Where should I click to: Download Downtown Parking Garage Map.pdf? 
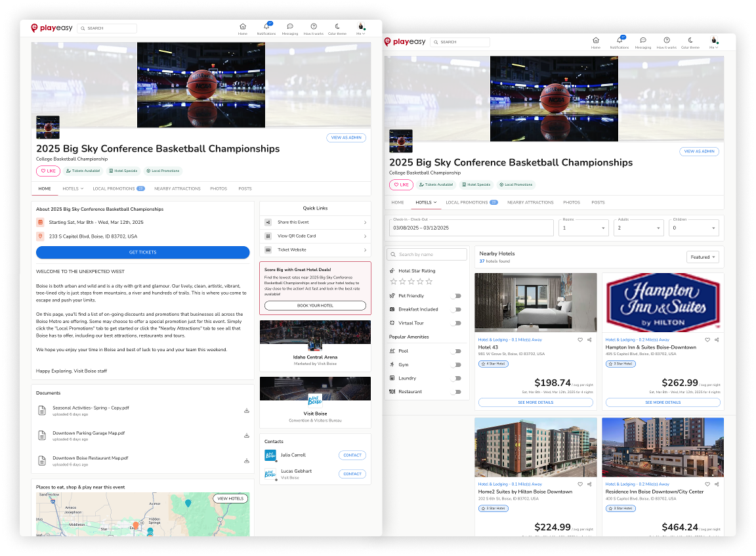click(x=246, y=436)
